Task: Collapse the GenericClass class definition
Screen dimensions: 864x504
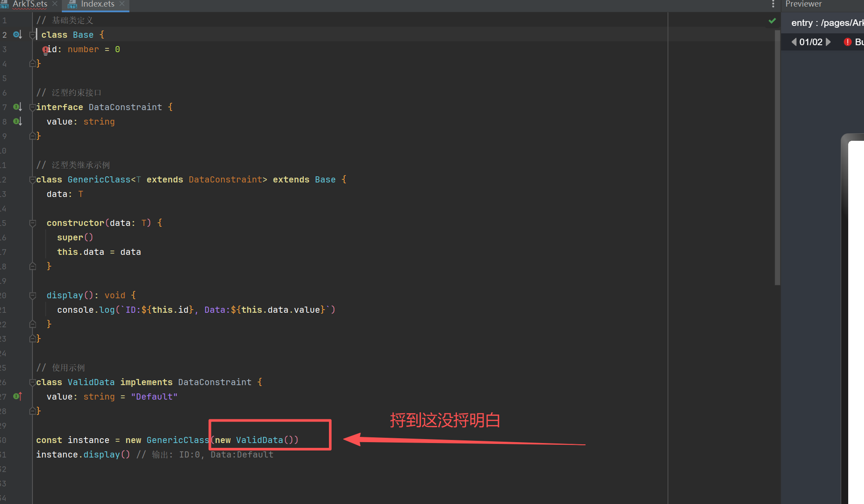Action: pyautogui.click(x=32, y=179)
